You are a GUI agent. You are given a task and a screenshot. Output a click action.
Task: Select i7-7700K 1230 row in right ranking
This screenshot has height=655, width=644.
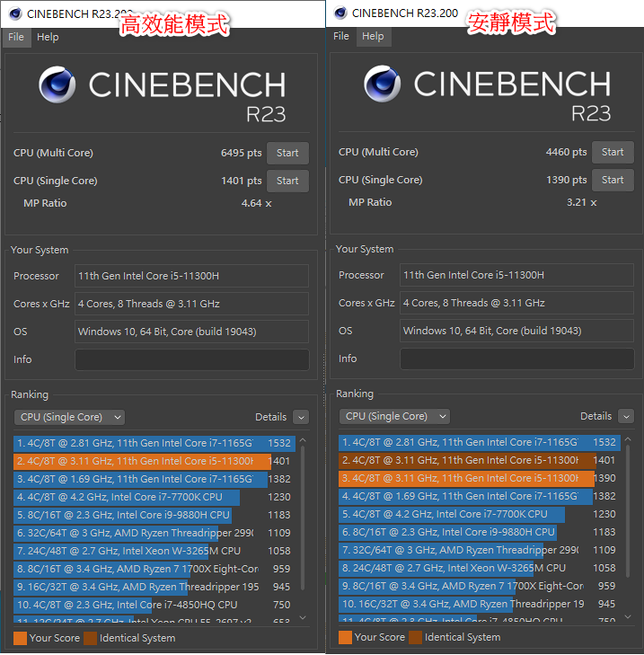(480, 514)
